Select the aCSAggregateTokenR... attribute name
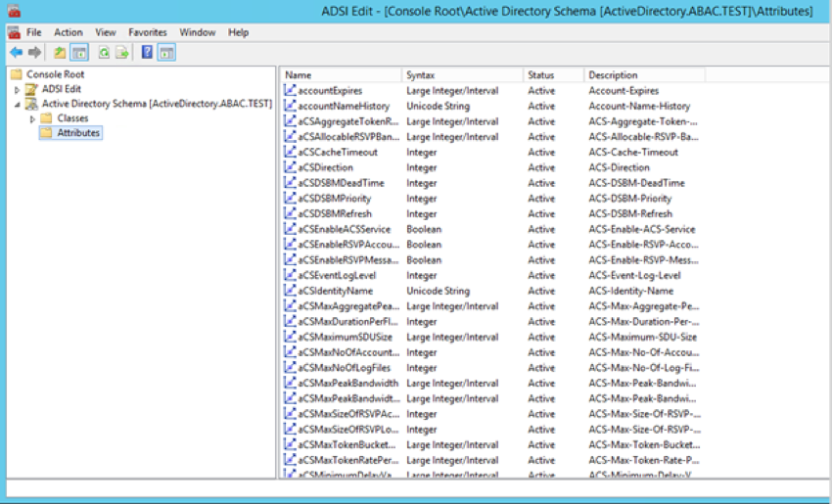 coord(348,121)
